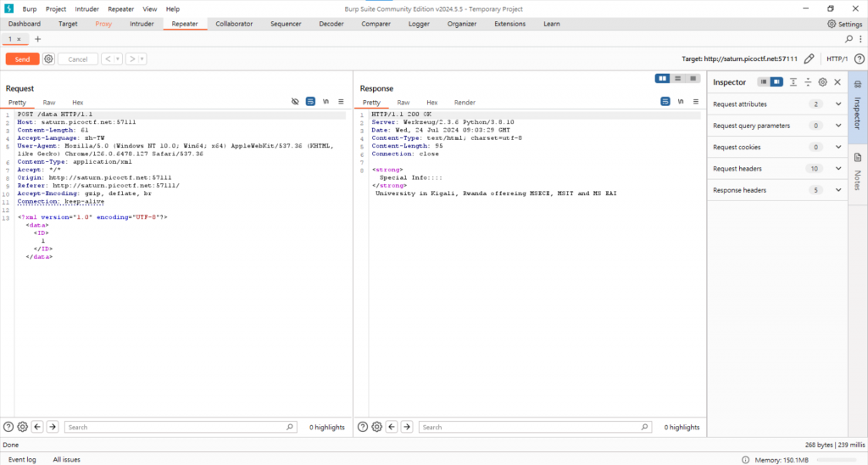
Task: Go forward to next request arrow
Action: pyautogui.click(x=132, y=59)
